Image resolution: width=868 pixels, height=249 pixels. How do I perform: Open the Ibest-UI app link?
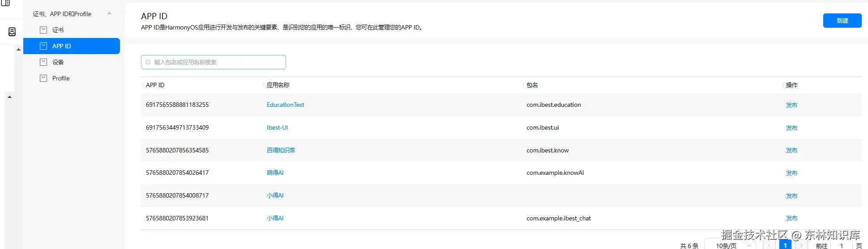(277, 127)
